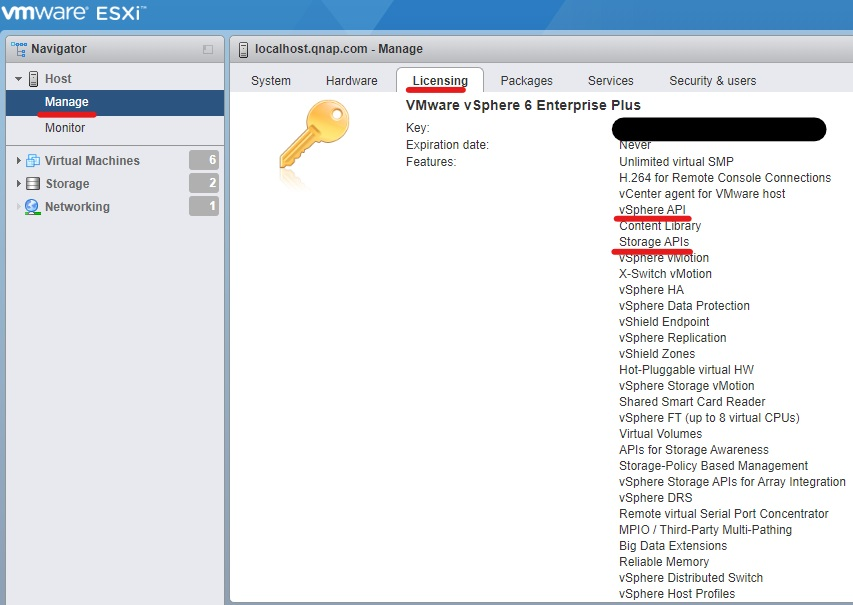The height and width of the screenshot is (605, 853).
Task: Open the Security & users tab
Action: click(x=712, y=80)
